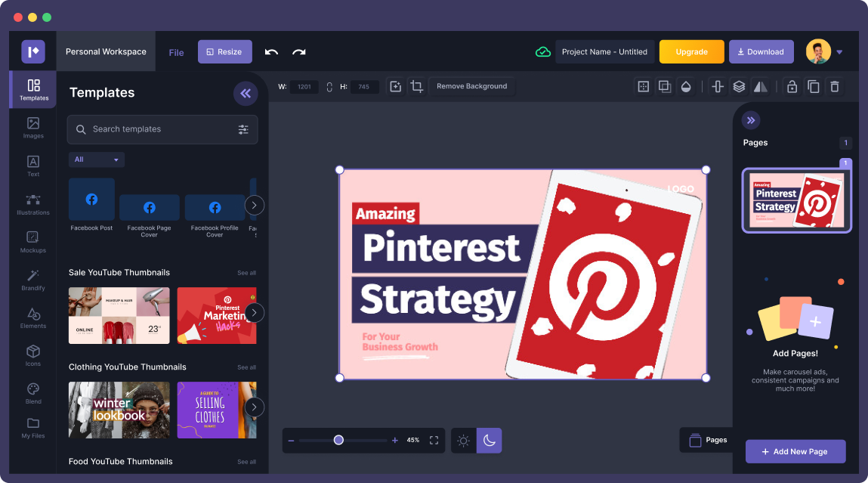868x483 pixels.
Task: Click the Redo arrow
Action: 299,52
